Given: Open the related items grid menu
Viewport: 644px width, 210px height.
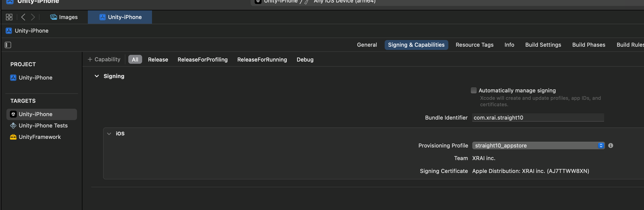Looking at the screenshot, I should pyautogui.click(x=9, y=17).
